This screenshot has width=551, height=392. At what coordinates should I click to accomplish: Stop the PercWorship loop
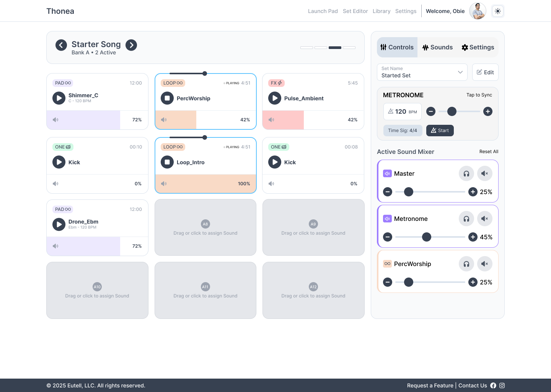pos(167,98)
